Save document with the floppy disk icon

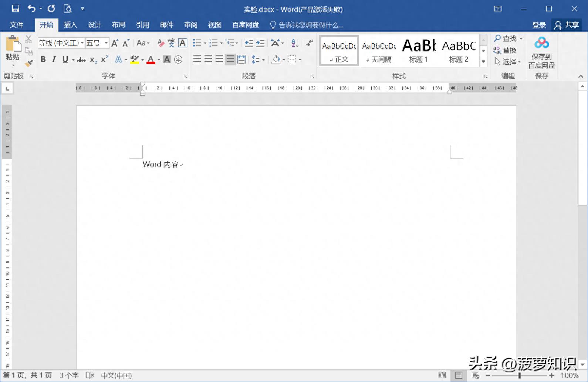16,8
